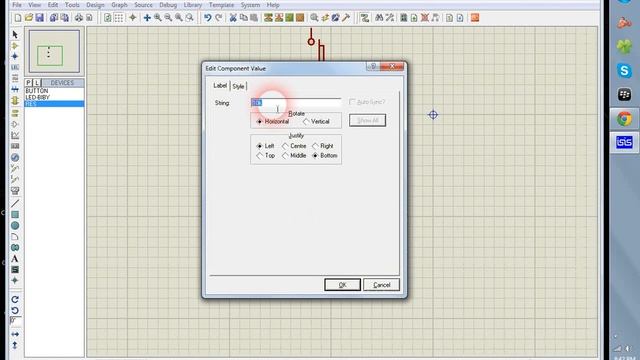Open the Library menu
640x360 pixels.
pyautogui.click(x=193, y=5)
